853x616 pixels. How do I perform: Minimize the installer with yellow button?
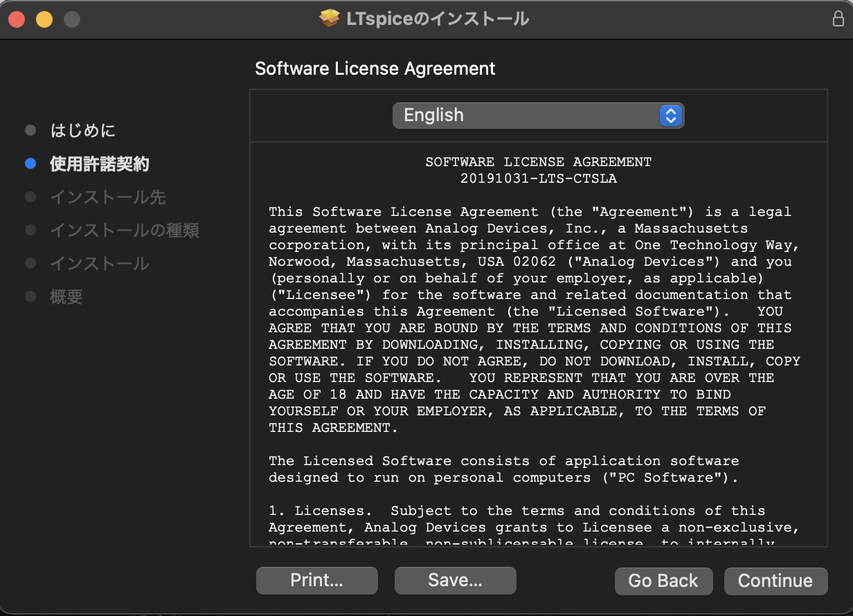tap(44, 19)
